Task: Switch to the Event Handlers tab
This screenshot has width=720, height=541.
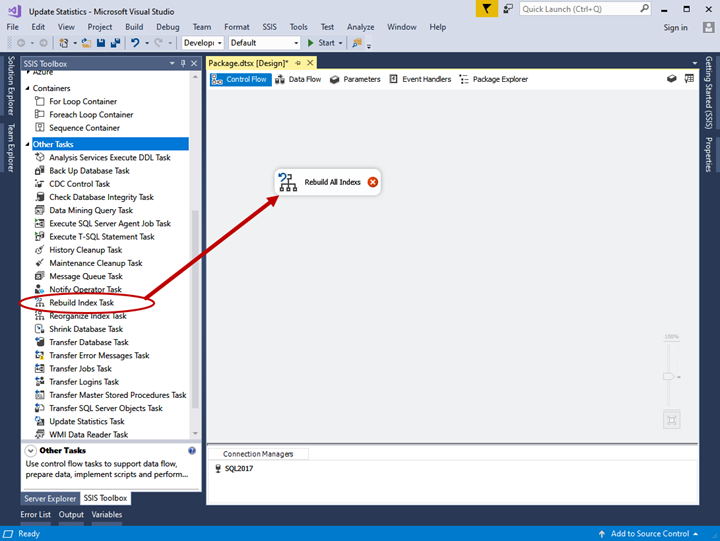Action: click(420, 79)
